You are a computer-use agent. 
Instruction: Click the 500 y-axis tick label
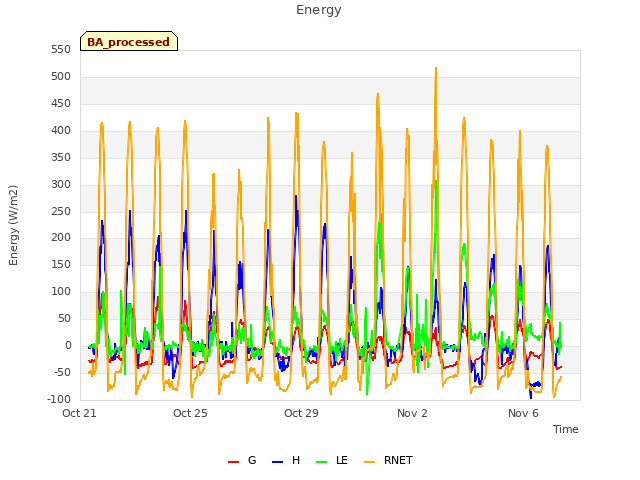(61, 77)
